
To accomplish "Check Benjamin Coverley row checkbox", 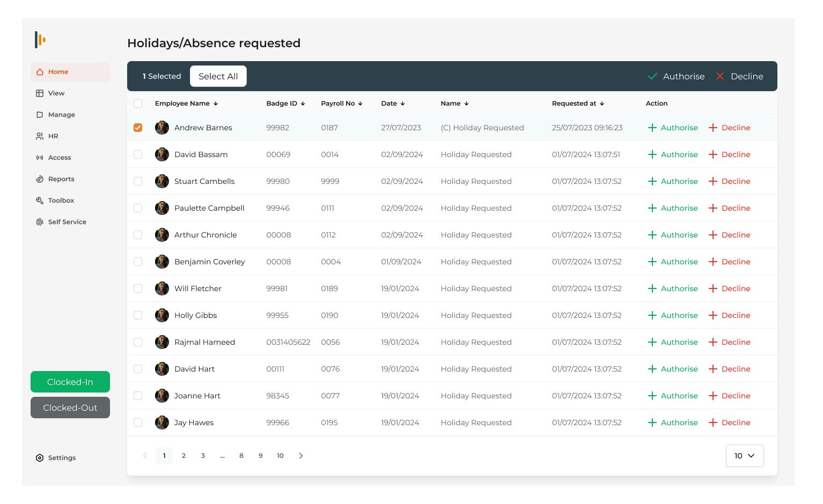I will (x=138, y=262).
